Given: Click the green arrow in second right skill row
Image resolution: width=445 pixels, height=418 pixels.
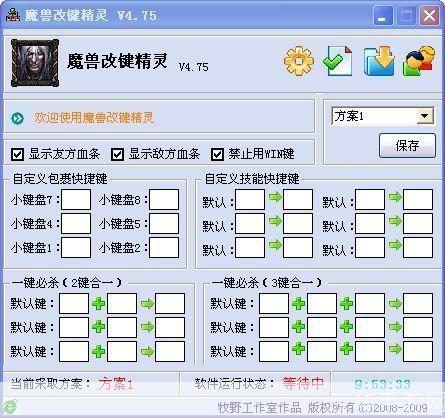Looking at the screenshot, I should click(395, 221).
